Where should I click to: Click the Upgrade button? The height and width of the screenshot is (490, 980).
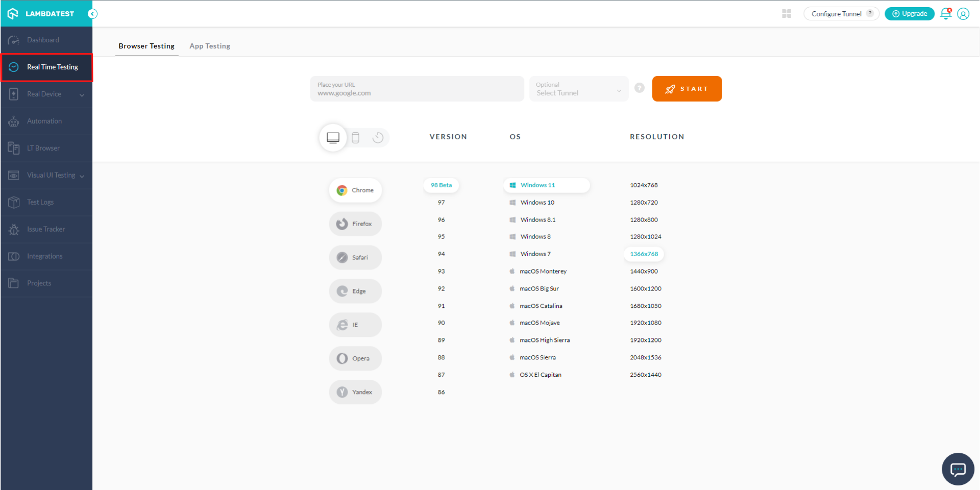tap(909, 14)
